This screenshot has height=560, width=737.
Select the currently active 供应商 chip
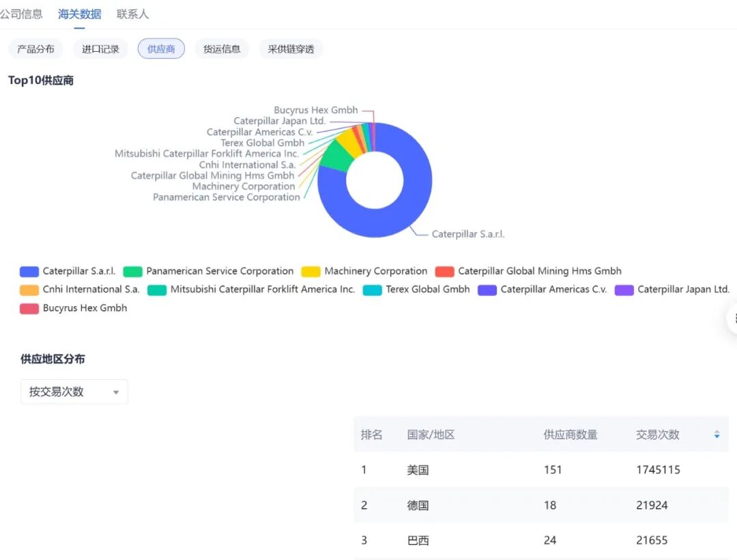coord(161,48)
